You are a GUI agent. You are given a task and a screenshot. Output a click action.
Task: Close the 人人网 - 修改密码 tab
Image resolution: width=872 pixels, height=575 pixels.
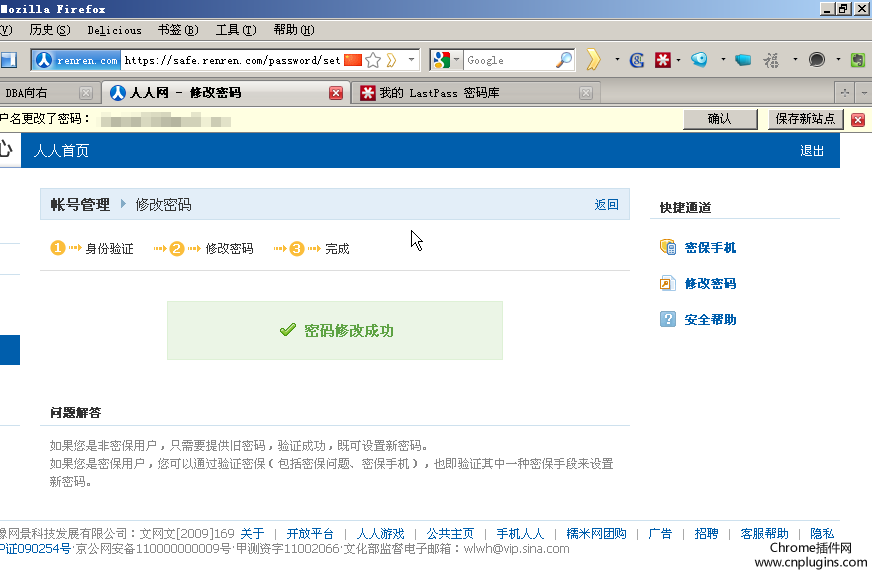(x=336, y=93)
